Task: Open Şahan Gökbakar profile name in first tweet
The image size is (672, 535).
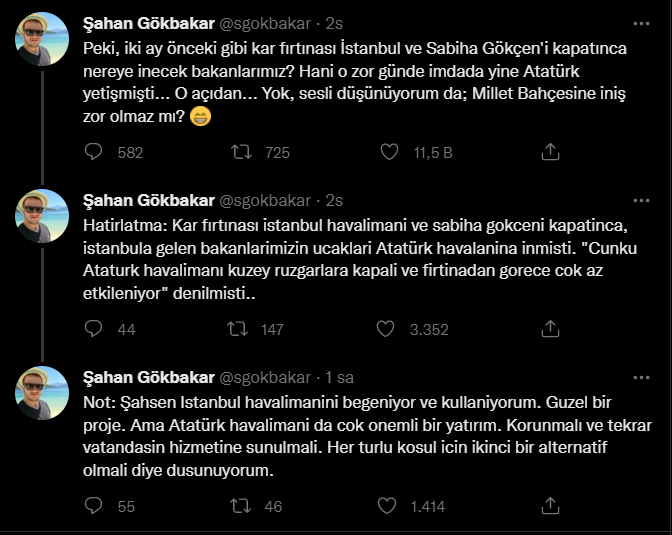Action: (146, 22)
